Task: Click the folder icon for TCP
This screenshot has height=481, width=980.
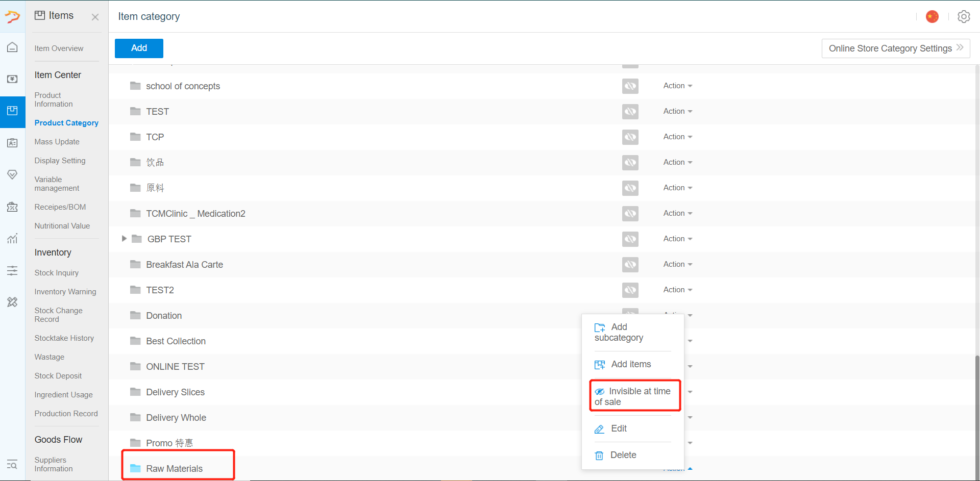Action: (135, 137)
